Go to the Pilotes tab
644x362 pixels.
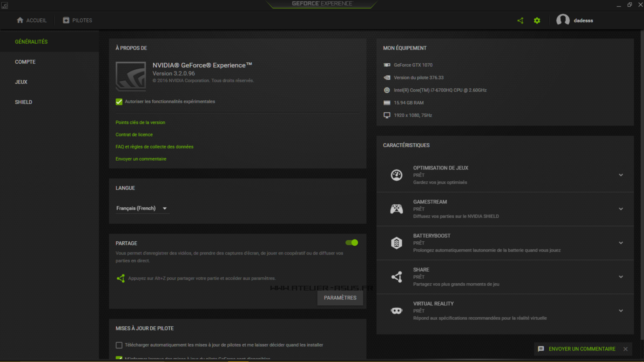click(77, 20)
